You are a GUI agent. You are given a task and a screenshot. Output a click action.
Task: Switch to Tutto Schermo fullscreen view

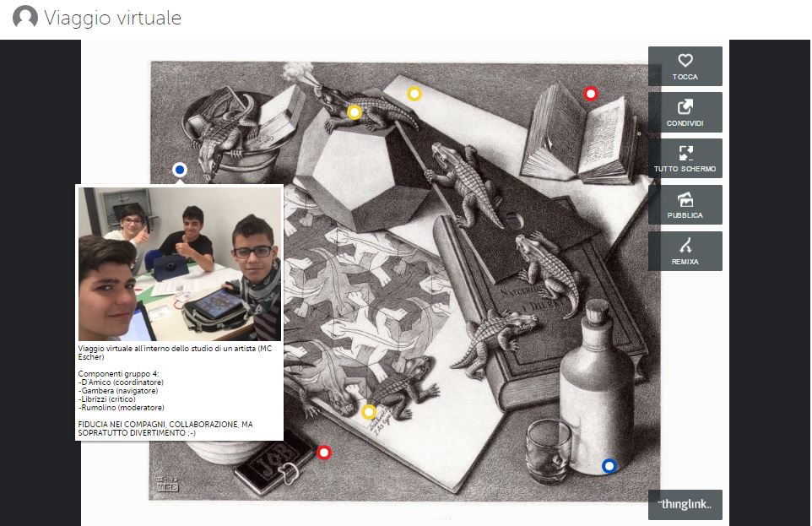pyautogui.click(x=685, y=159)
